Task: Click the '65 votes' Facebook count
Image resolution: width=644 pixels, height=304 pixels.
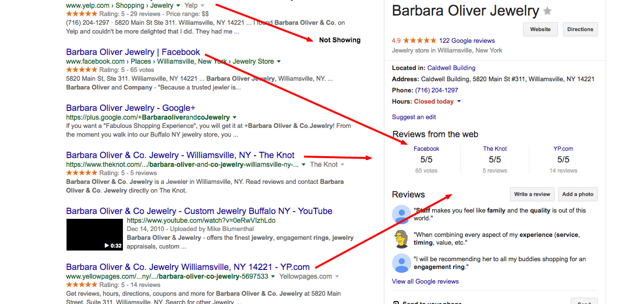Action: coord(426,171)
